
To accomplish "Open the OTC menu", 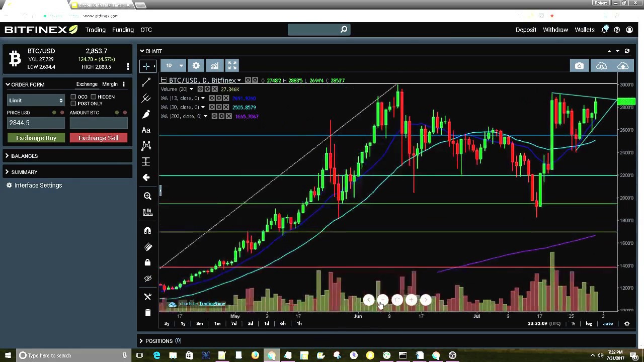I will point(146,30).
